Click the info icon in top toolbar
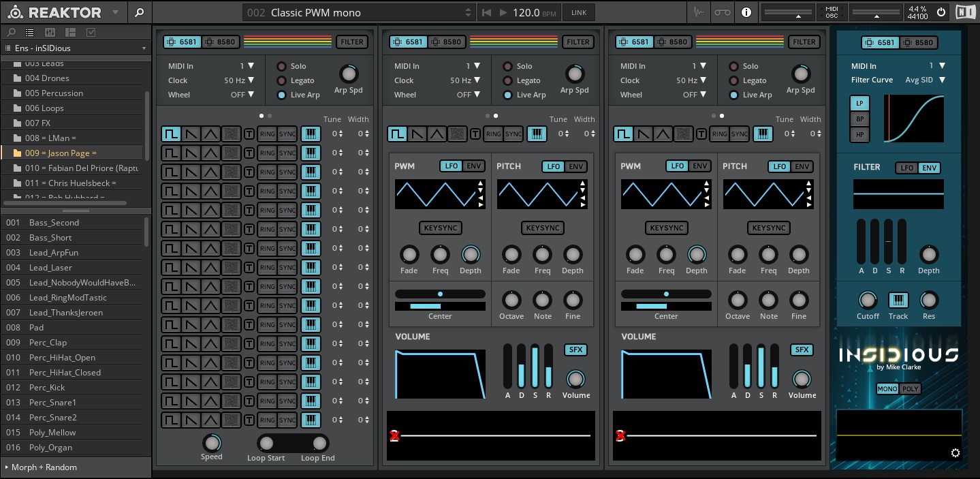This screenshot has height=479, width=980. [746, 12]
